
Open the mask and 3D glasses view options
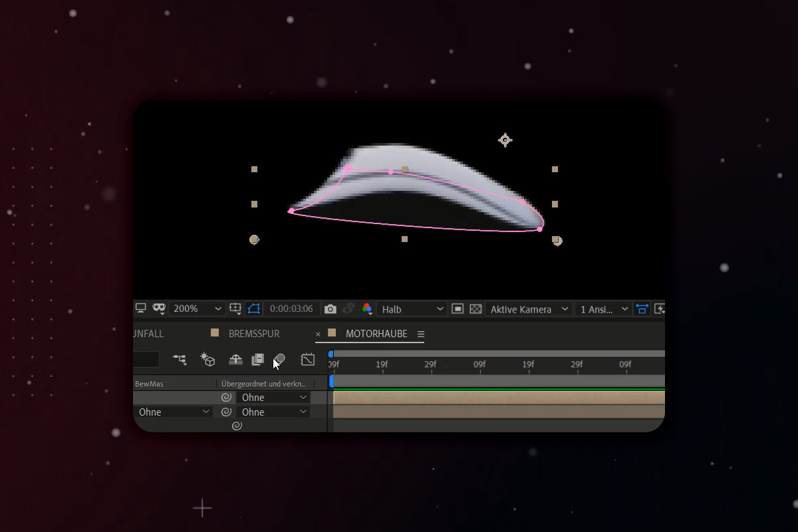[158, 309]
